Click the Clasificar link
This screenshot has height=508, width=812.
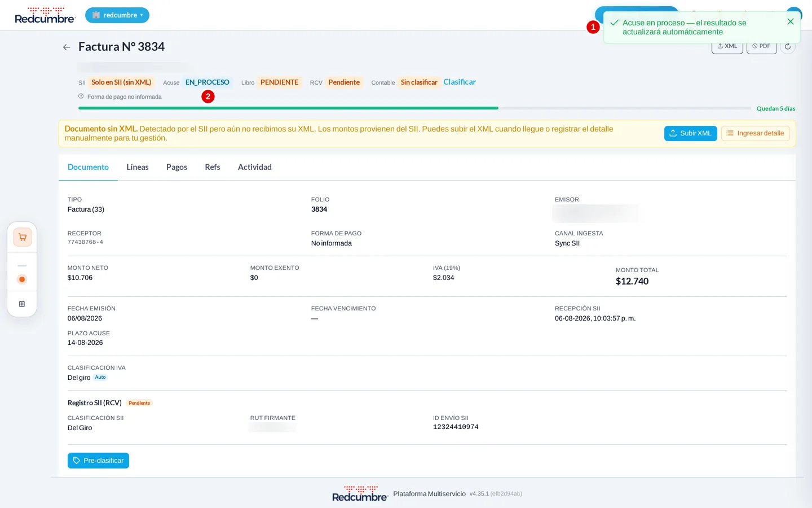(460, 82)
